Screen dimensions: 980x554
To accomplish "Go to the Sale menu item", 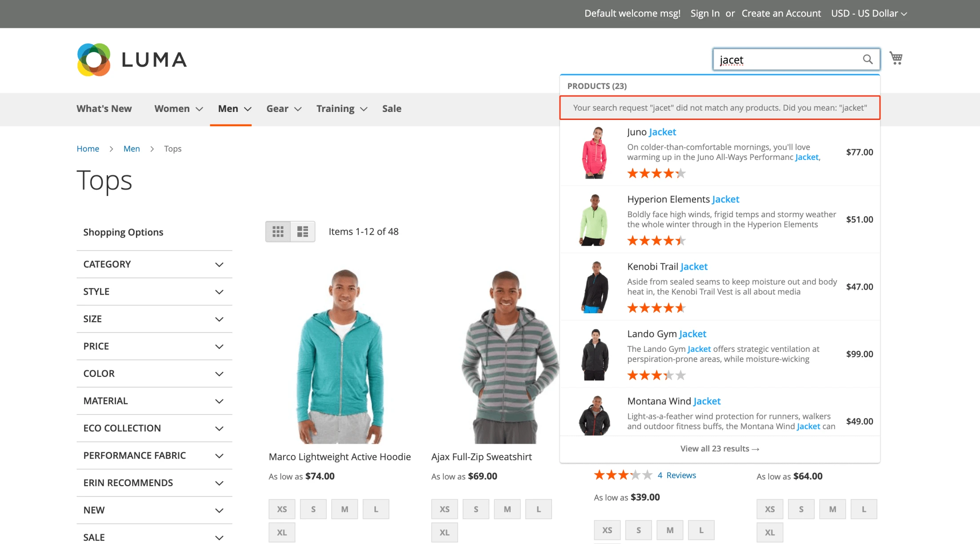I will [392, 109].
